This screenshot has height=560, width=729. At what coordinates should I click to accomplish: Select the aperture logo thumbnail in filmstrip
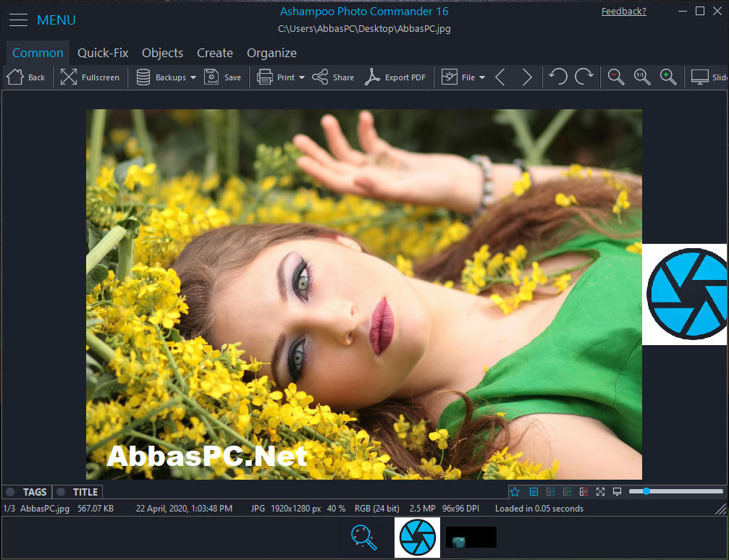[417, 538]
